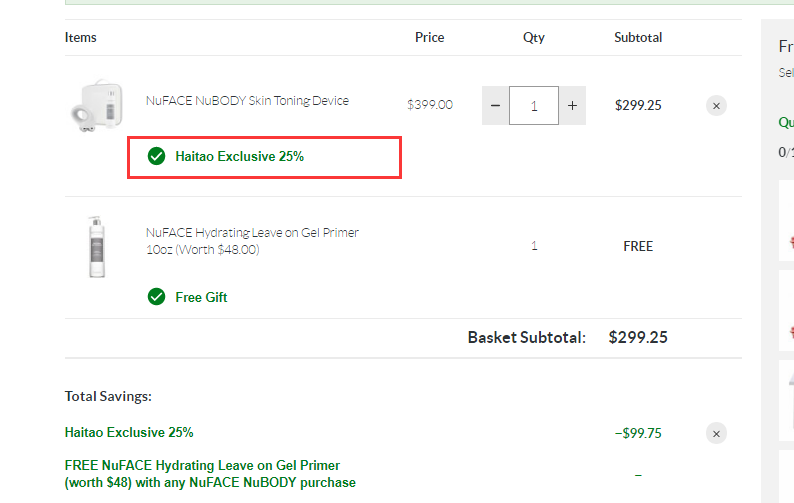Click the FREE NuFACE Hydrating Gel Primer offer text
The width and height of the screenshot is (794, 503).
[x=210, y=474]
